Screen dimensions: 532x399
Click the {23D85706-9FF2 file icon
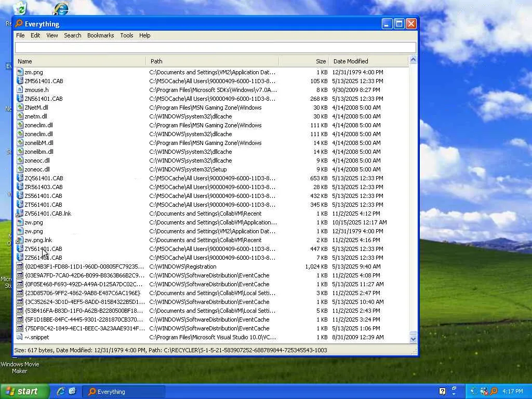[x=20, y=293]
